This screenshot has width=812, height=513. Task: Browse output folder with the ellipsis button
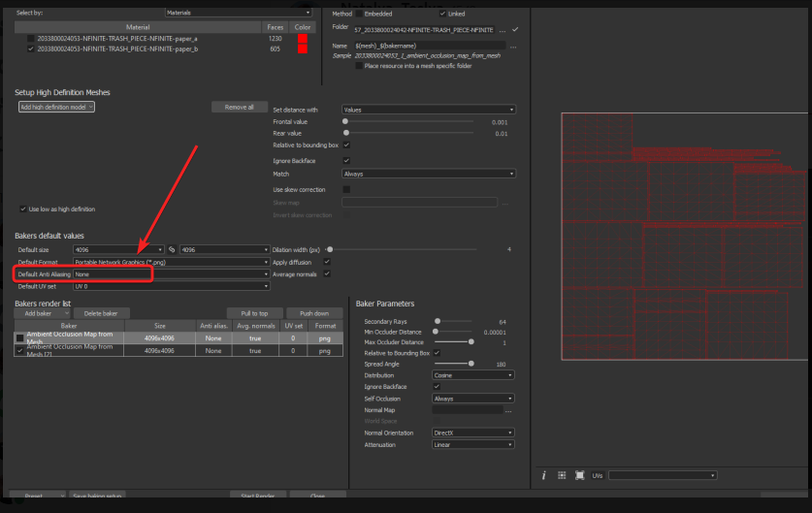(502, 30)
